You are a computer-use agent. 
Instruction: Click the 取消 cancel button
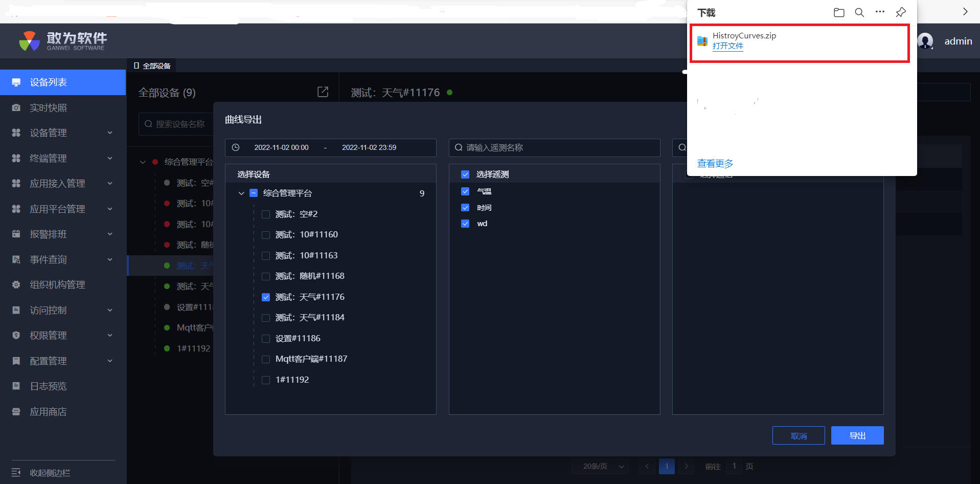pyautogui.click(x=799, y=436)
